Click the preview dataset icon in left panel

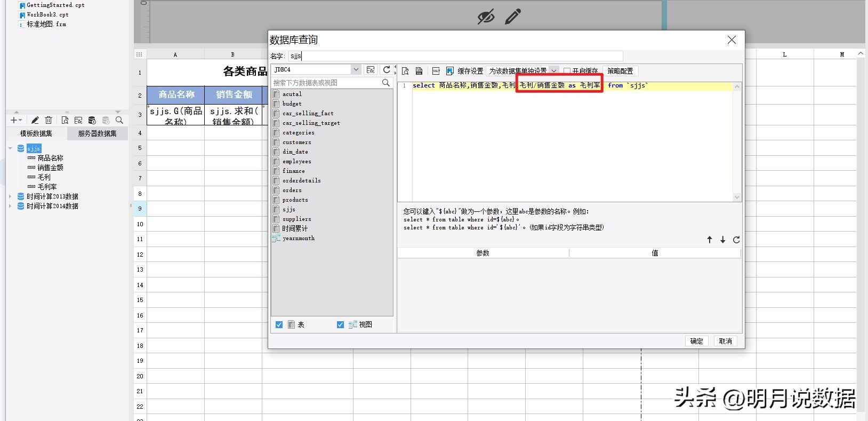tap(65, 120)
